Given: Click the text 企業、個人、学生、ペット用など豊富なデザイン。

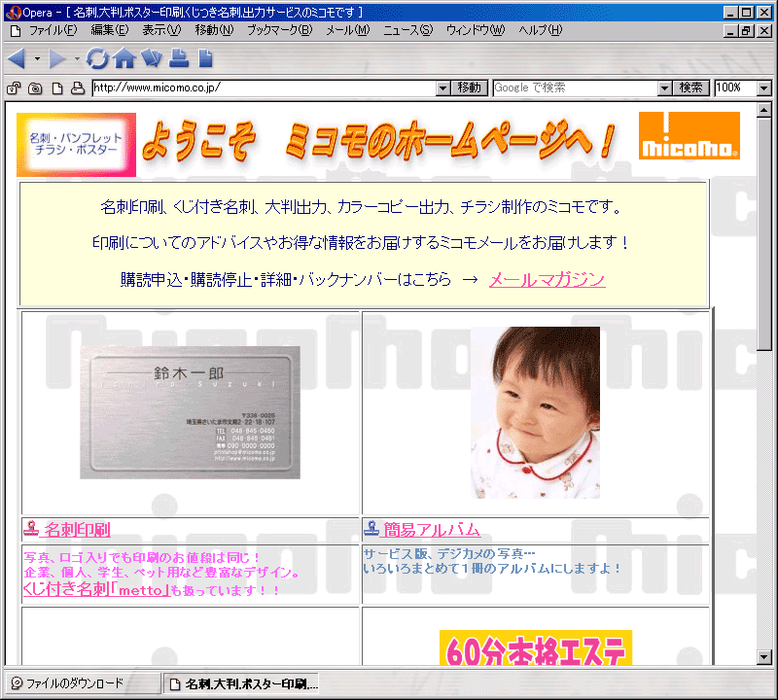Looking at the screenshot, I should 161,573.
